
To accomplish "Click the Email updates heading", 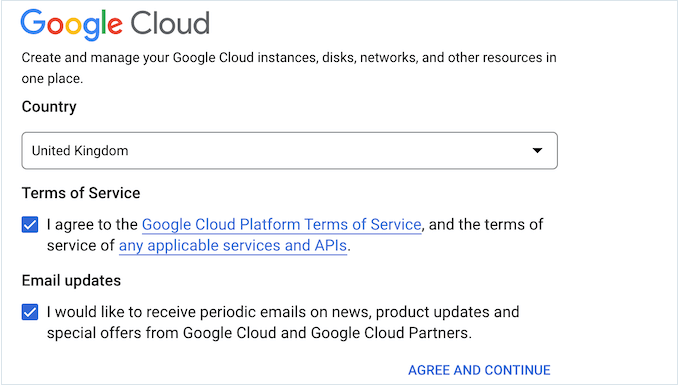I will [71, 281].
